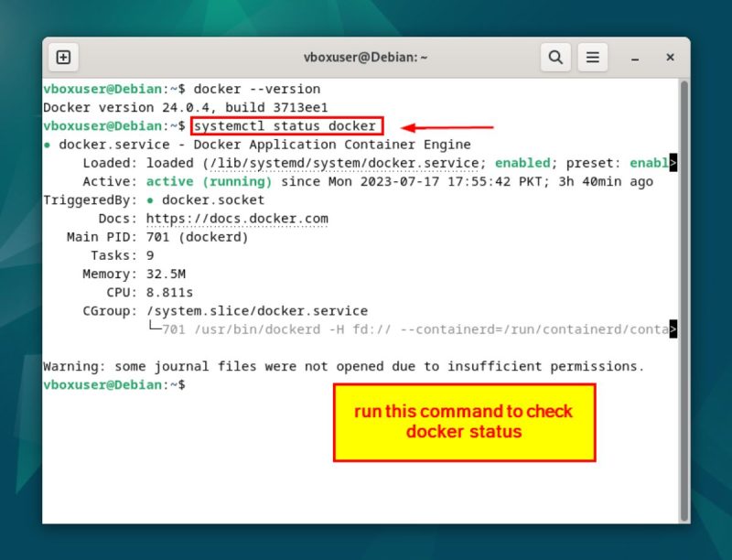Image resolution: width=732 pixels, height=560 pixels.
Task: Click the docker --version command text
Action: (x=256, y=89)
